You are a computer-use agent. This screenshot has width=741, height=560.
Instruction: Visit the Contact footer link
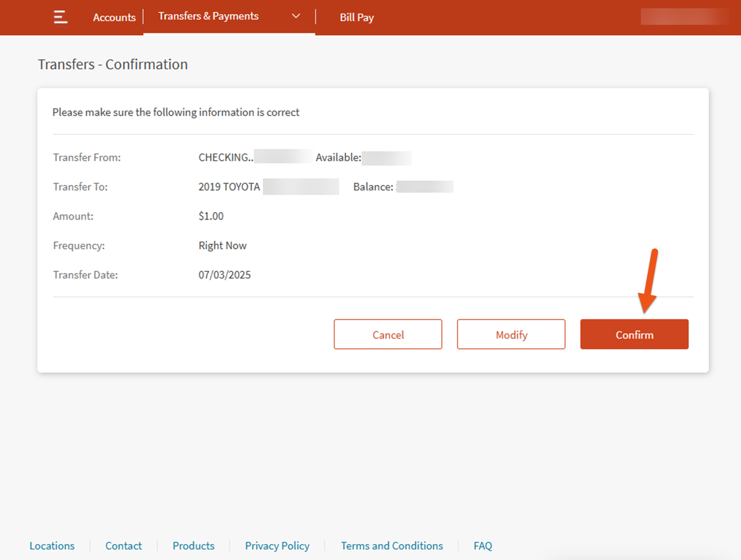124,546
